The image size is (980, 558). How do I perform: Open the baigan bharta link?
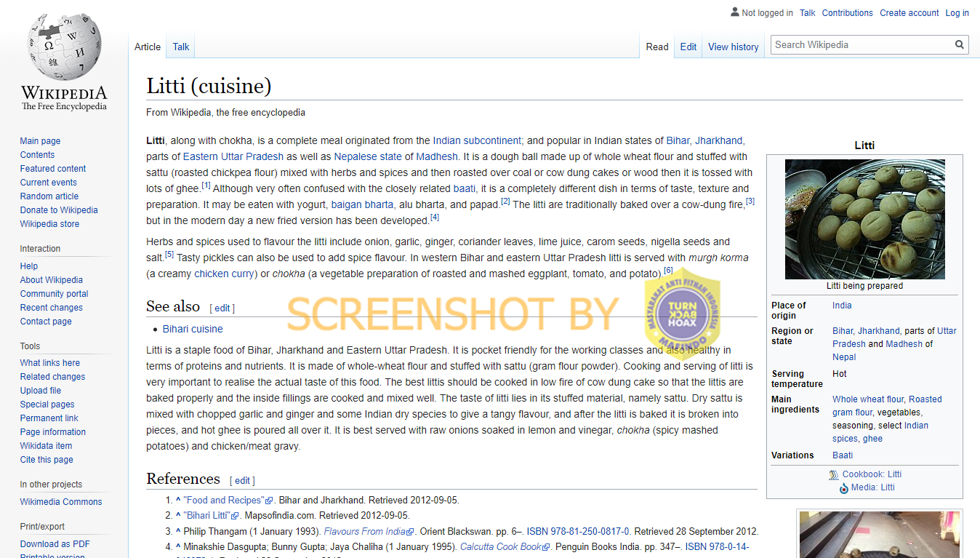pyautogui.click(x=362, y=205)
